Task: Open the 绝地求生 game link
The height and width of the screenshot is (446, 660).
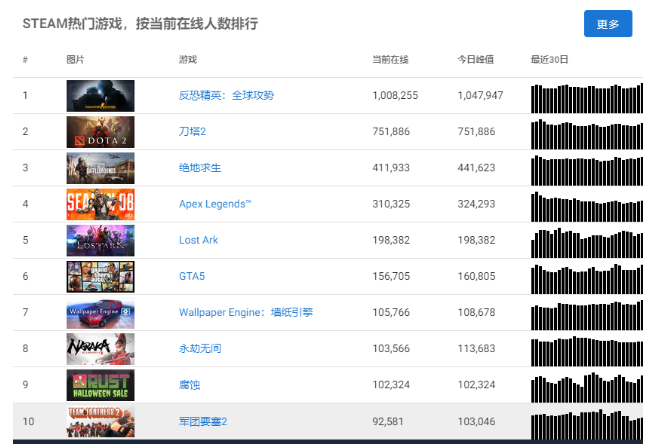Action: click(200, 168)
